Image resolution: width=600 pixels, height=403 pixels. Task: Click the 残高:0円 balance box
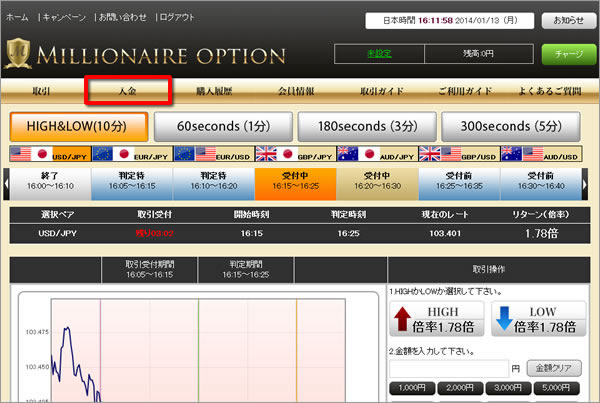click(479, 54)
